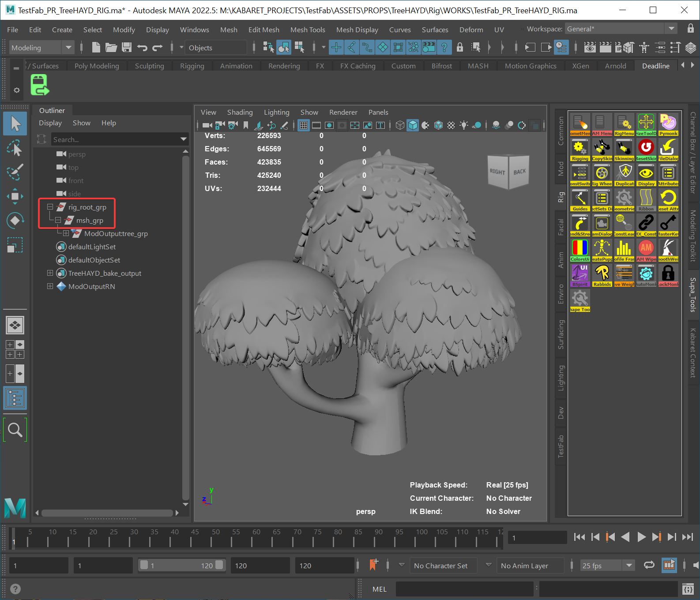Open viewport Shading menu

coord(240,112)
